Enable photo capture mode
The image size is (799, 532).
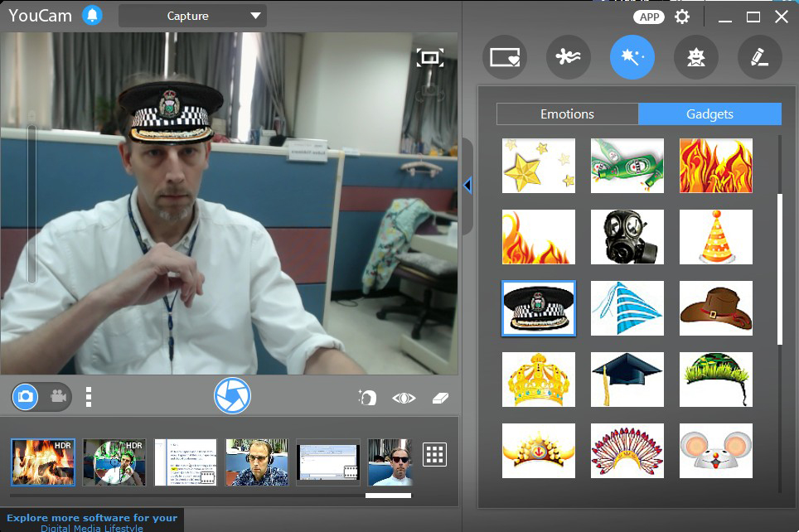point(27,396)
